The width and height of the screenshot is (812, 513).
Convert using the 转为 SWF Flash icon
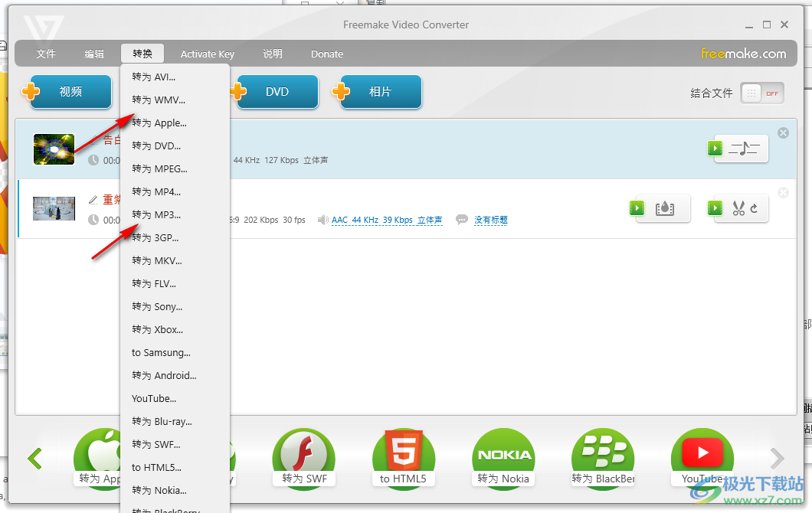coord(304,459)
